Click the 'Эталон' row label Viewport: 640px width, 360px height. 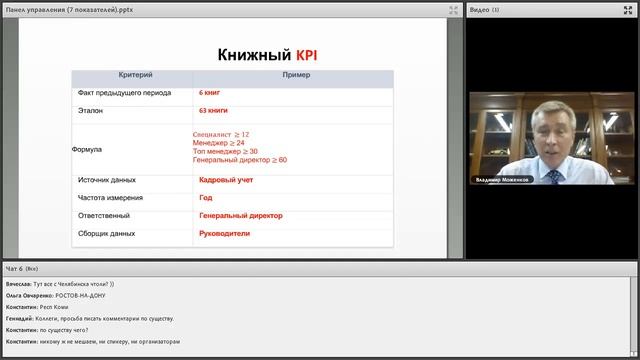point(90,111)
